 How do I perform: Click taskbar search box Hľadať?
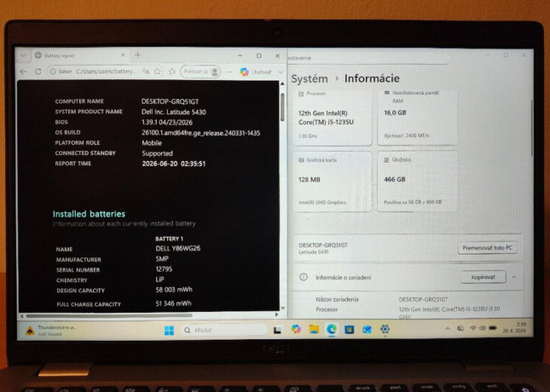click(224, 330)
